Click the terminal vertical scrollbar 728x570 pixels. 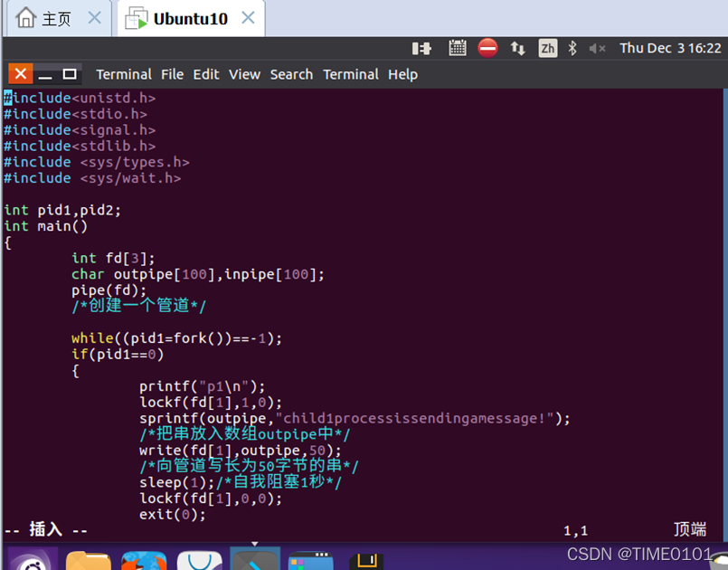pyautogui.click(x=725, y=316)
